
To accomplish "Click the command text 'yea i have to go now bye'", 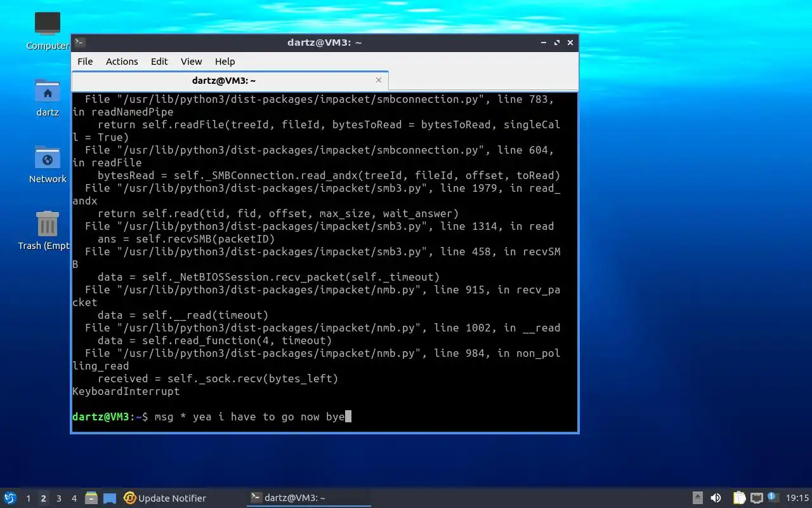I will 268,417.
